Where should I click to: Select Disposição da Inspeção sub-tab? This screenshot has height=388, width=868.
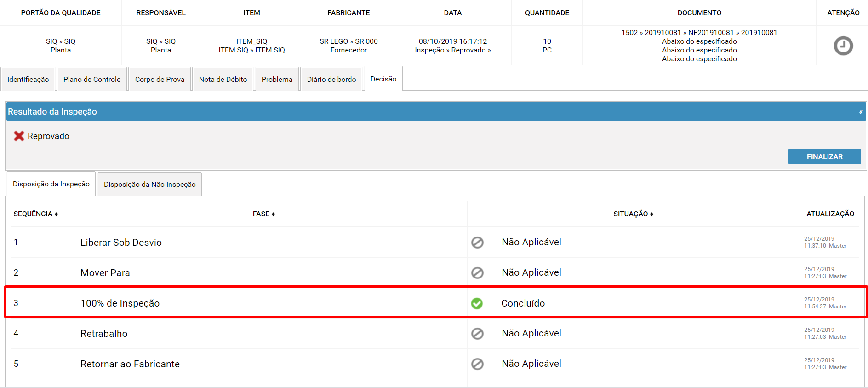tap(51, 184)
